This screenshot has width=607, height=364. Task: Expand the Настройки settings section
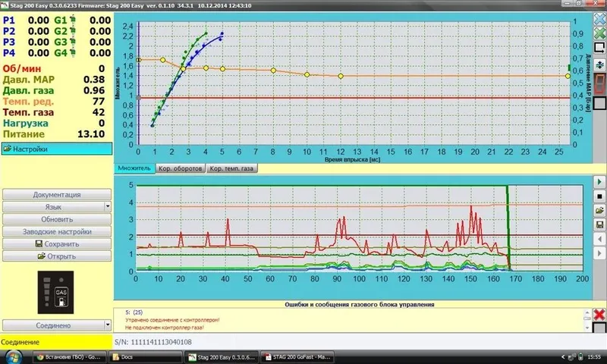pos(57,149)
